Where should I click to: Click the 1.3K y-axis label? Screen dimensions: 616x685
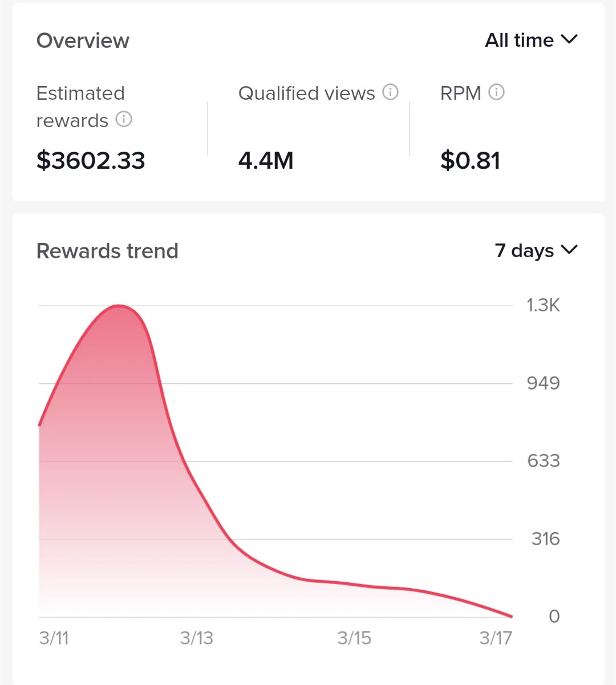point(543,305)
